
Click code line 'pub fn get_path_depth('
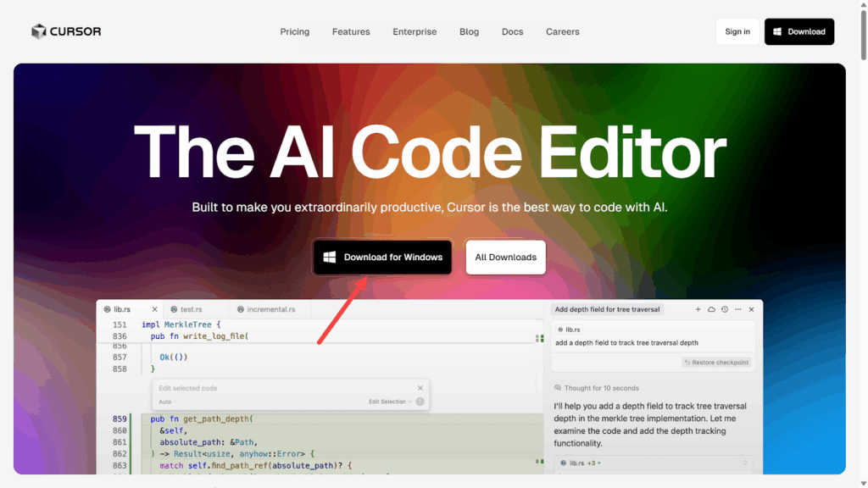(202, 419)
